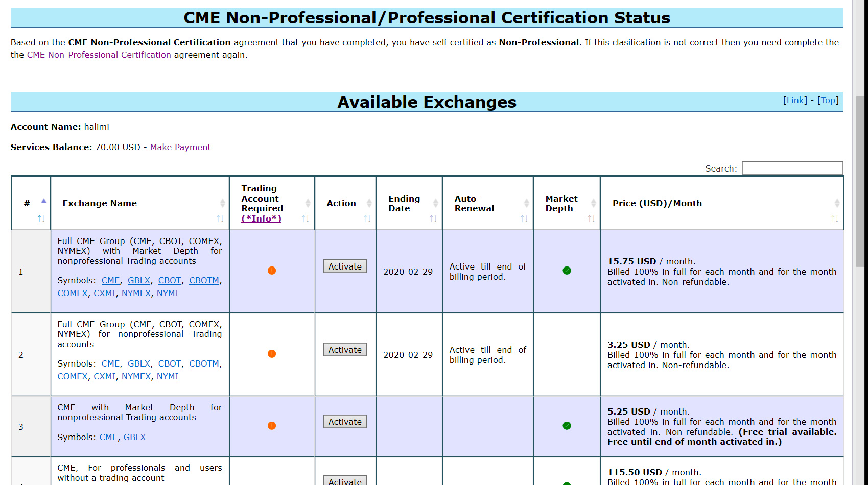Select the 3.25 USD price text
This screenshot has width=868, height=485.
tap(629, 345)
